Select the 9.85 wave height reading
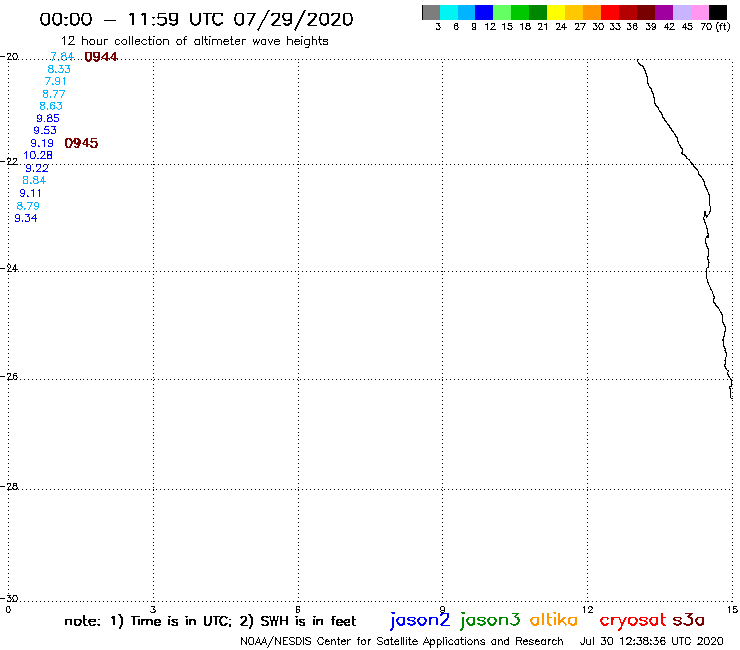Viewport: 740px width, 650px height. 48,118
